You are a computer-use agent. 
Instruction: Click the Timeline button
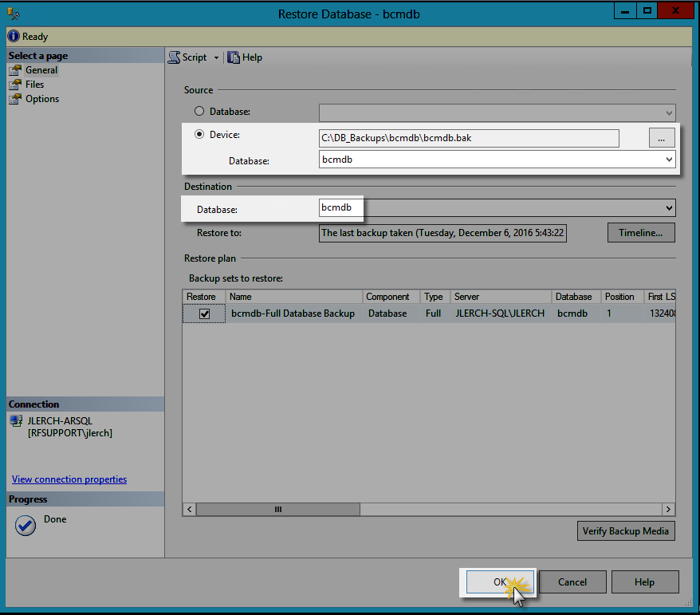pos(641,233)
